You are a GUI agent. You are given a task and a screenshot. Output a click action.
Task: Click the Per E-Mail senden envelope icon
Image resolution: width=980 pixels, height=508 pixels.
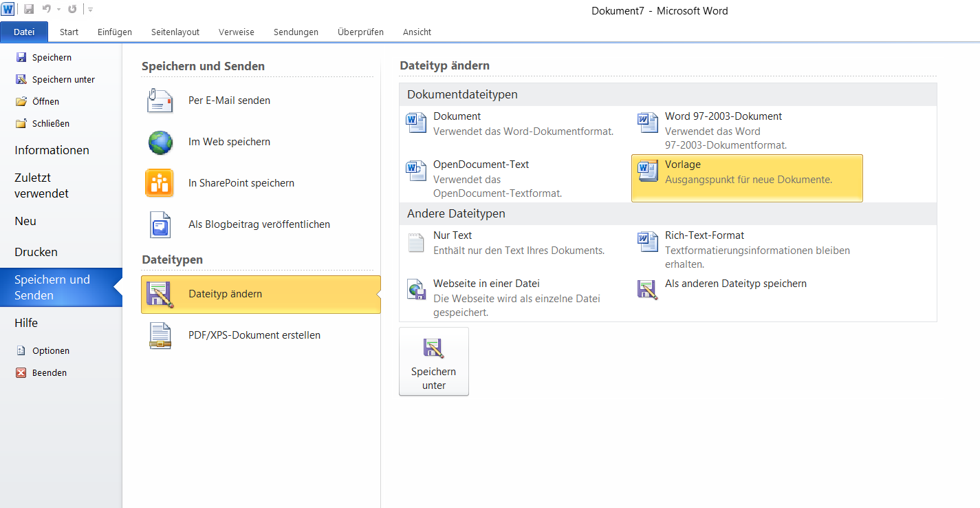click(x=160, y=100)
